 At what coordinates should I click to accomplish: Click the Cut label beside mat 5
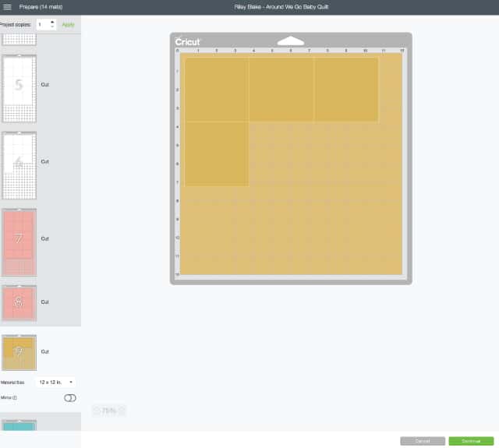[x=45, y=84]
